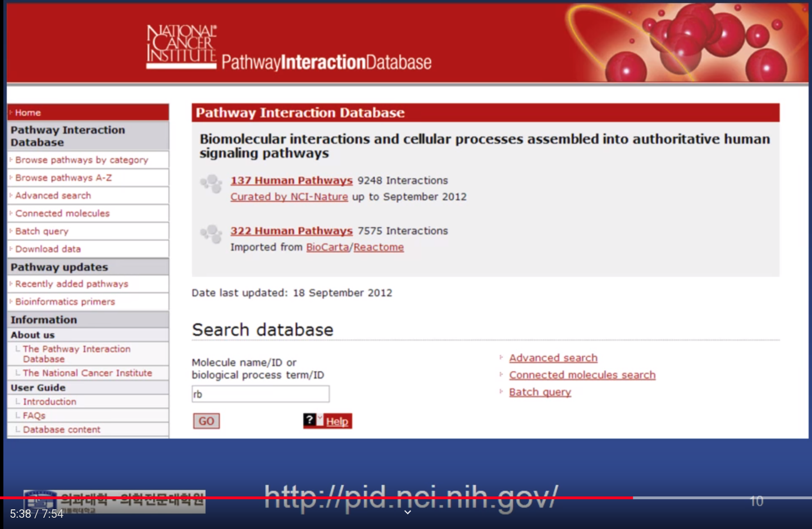Image resolution: width=812 pixels, height=529 pixels.
Task: Click the red video progress bar
Action: tap(316, 498)
